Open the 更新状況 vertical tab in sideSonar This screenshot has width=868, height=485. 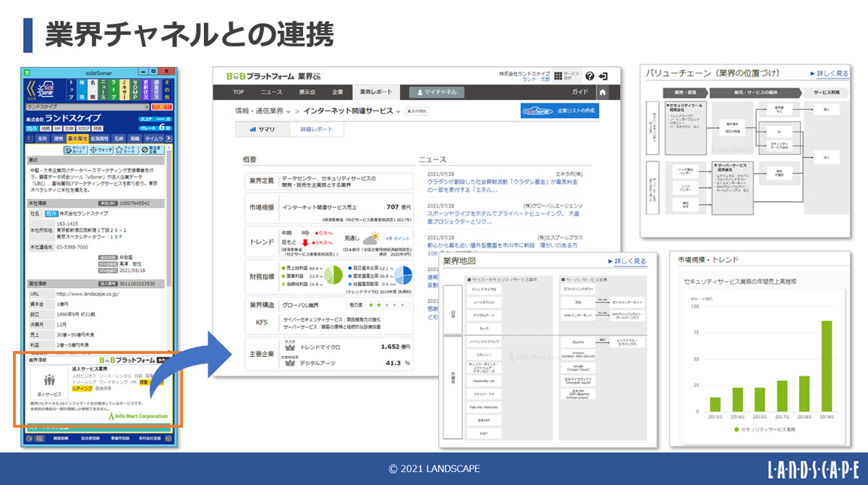(x=145, y=90)
